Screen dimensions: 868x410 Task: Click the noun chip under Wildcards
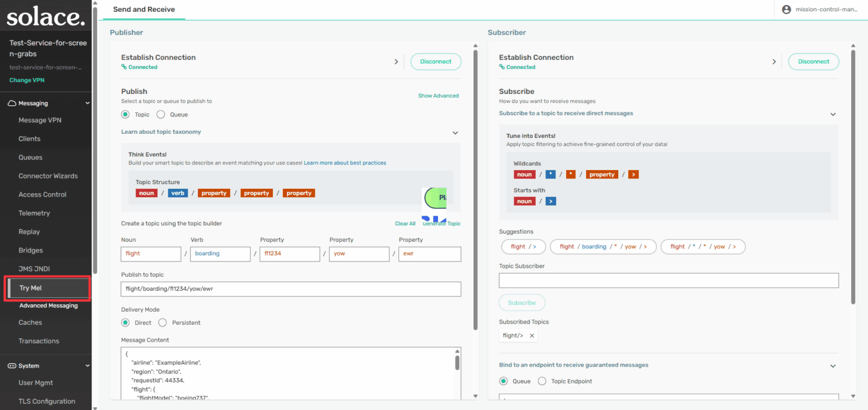point(524,174)
